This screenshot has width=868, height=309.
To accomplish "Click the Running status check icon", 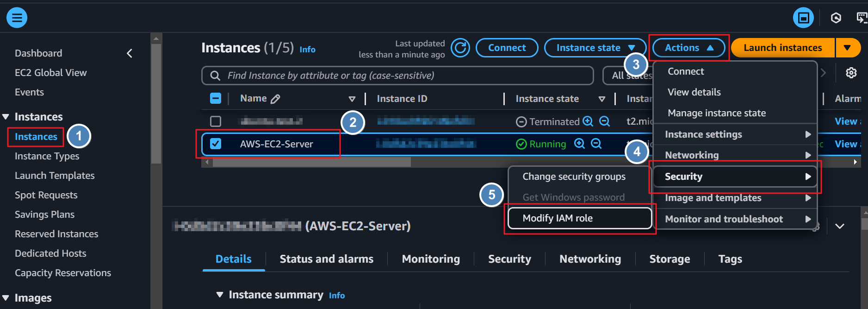I will [x=521, y=144].
